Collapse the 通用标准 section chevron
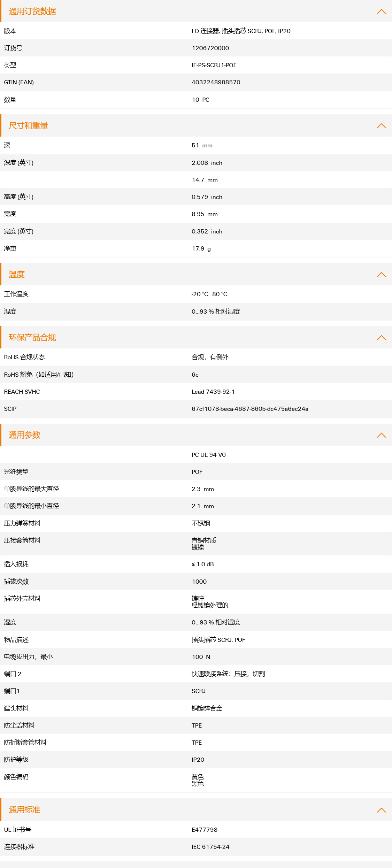392x868 pixels. 381,810
